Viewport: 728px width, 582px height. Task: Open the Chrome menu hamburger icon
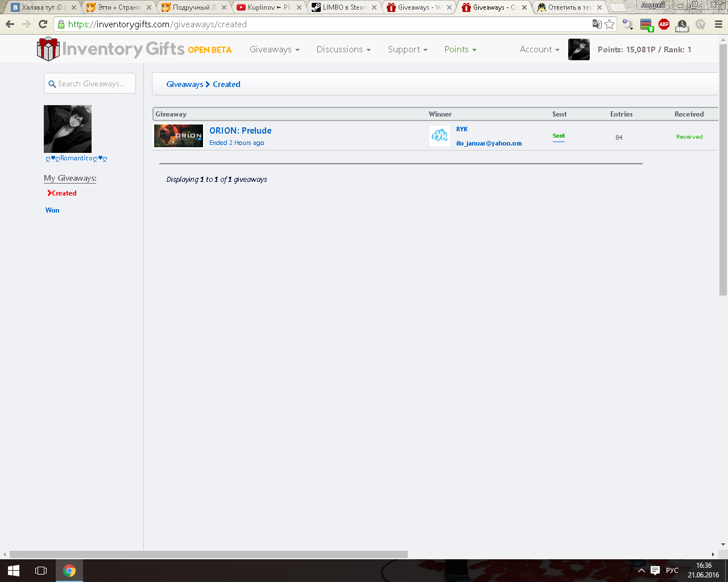point(718,24)
